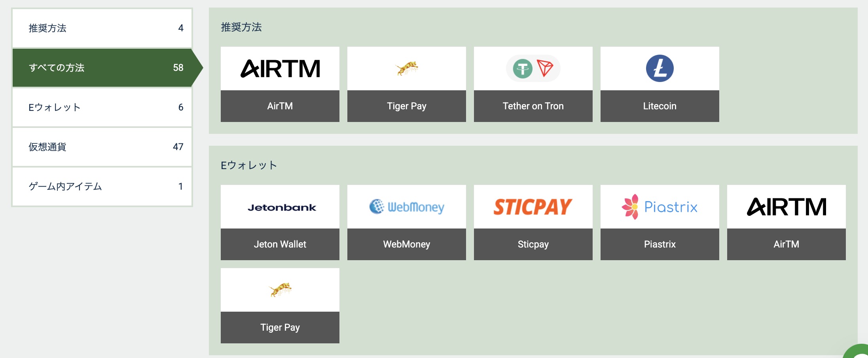Click the AirTM logo under 推奨方法
The width and height of the screenshot is (868, 358).
coord(280,69)
